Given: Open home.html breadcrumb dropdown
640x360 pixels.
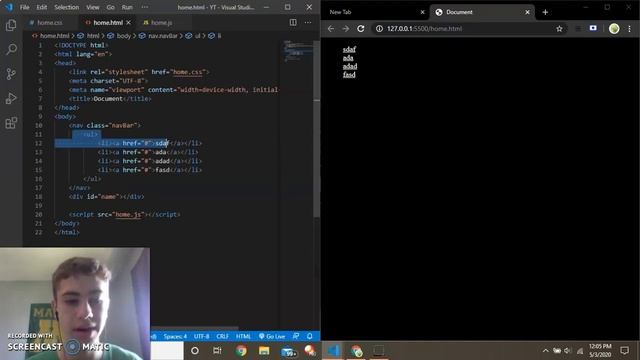Looking at the screenshot, I should click(54, 36).
